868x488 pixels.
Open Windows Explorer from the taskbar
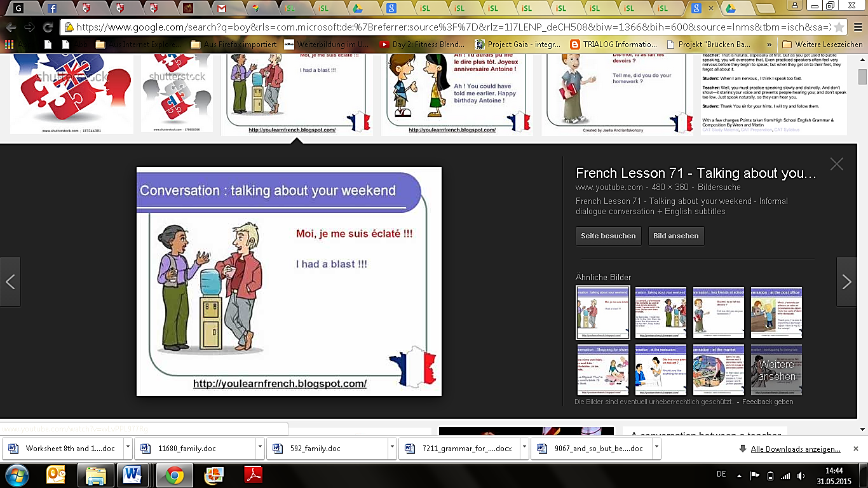(x=96, y=475)
